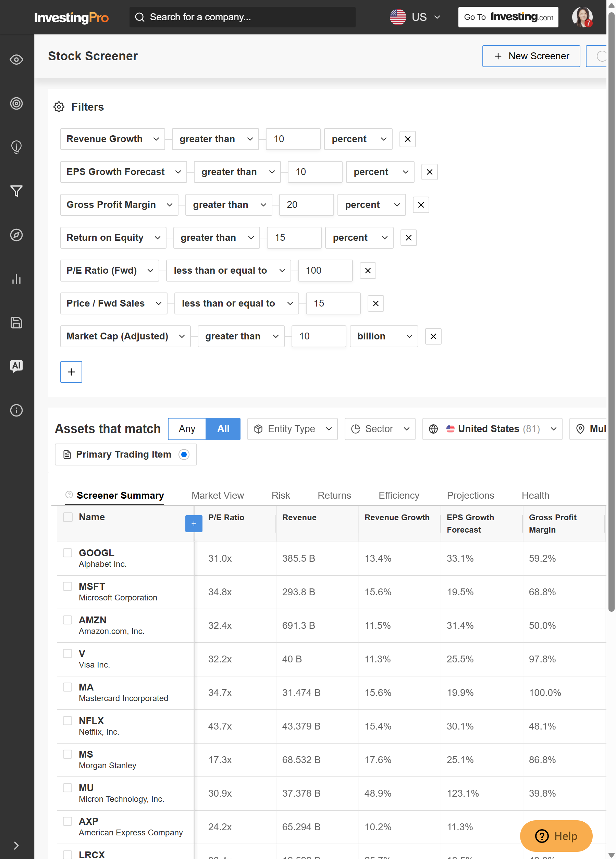The image size is (616, 859).
Task: Open Gross Profit Margin operator dropdown
Action: point(229,205)
